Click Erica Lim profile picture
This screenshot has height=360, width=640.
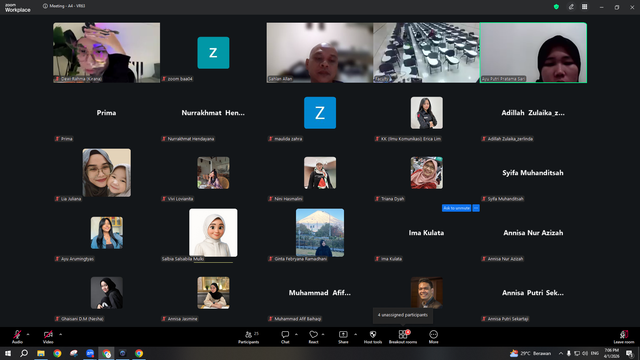427,113
